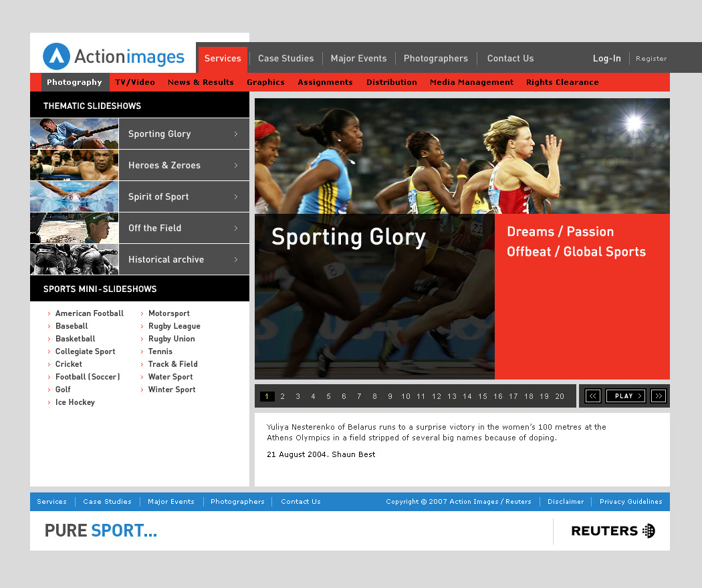Open the Motorsport mini-slideshow link
702x588 pixels.
point(168,313)
